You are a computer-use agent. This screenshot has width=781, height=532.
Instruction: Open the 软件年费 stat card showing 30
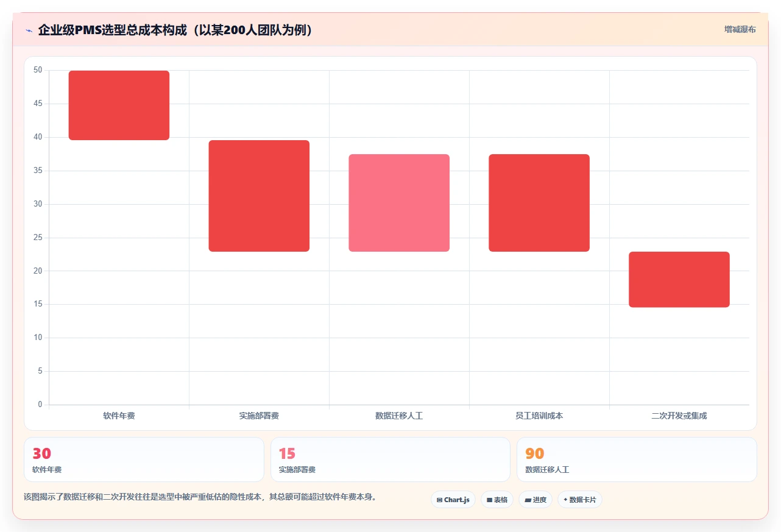click(x=144, y=459)
